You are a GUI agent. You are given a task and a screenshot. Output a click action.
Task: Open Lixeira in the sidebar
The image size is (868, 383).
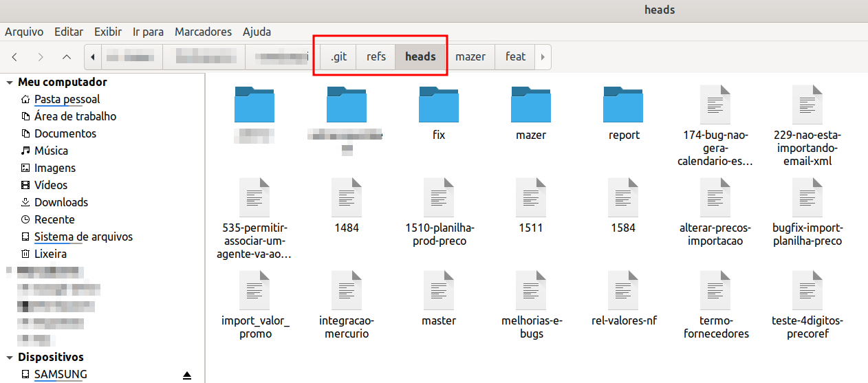[50, 254]
